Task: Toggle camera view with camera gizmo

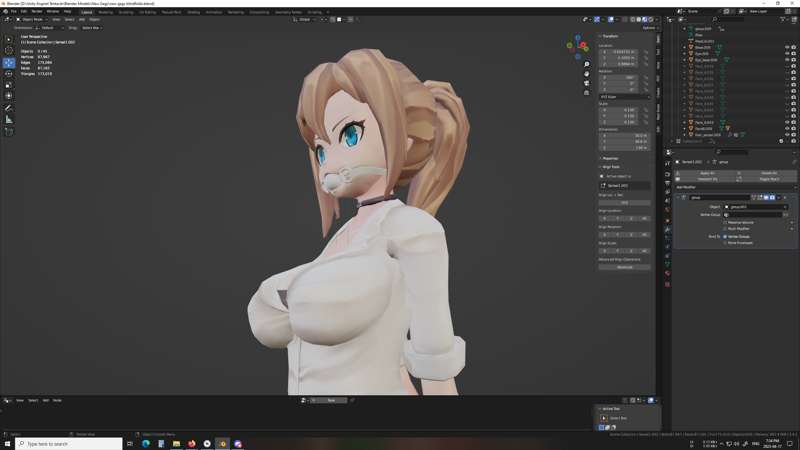Action: pyautogui.click(x=587, y=83)
